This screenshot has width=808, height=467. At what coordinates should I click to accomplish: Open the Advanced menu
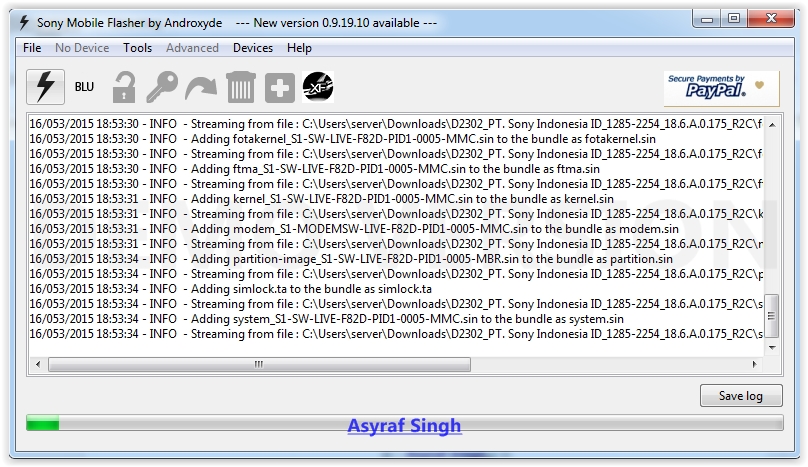point(192,48)
